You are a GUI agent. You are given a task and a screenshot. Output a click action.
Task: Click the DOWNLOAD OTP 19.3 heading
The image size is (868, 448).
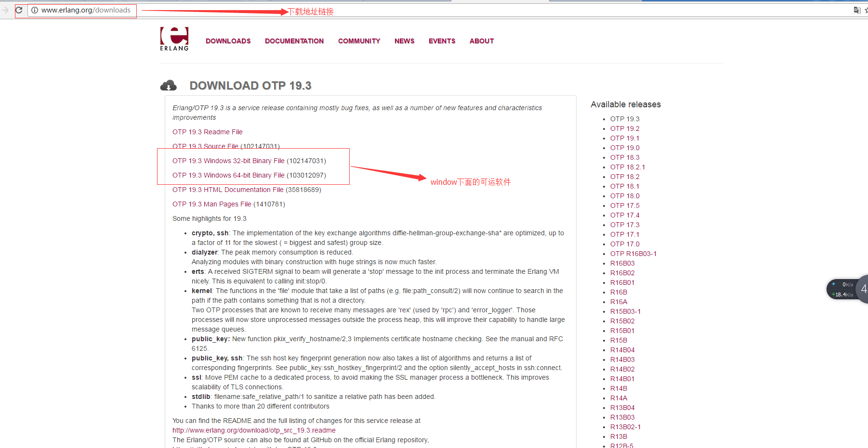(x=250, y=86)
